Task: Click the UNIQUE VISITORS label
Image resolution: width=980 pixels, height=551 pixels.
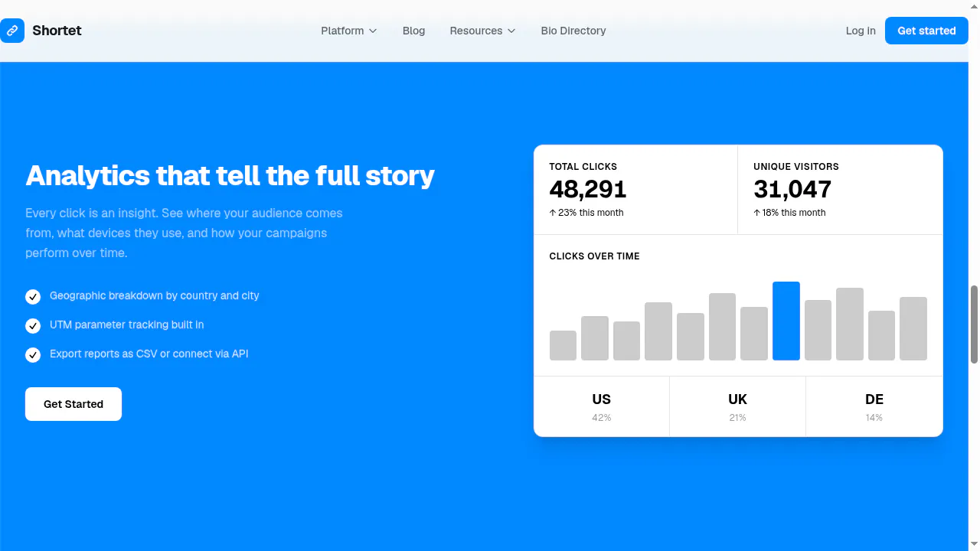Action: point(796,166)
